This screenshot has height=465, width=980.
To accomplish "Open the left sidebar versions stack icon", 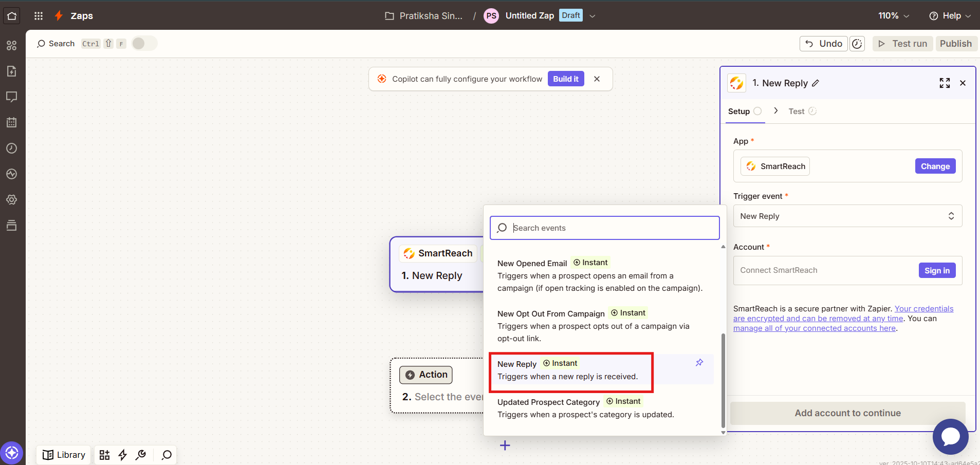I will (12, 225).
